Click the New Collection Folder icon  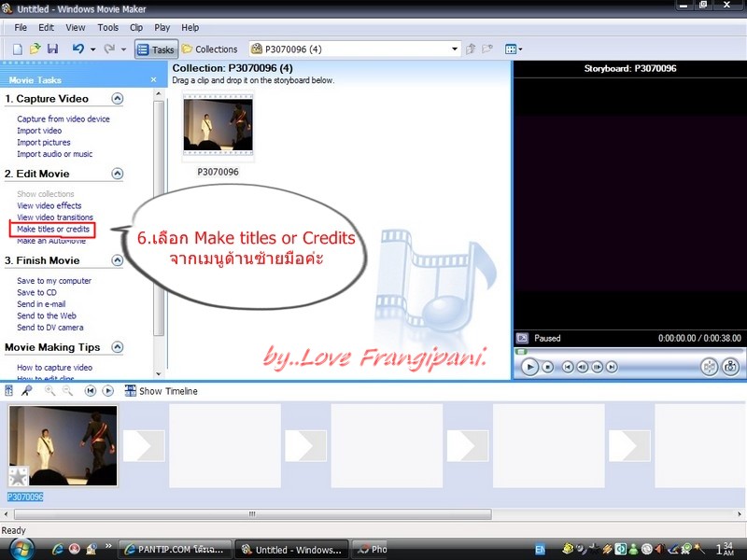point(486,49)
